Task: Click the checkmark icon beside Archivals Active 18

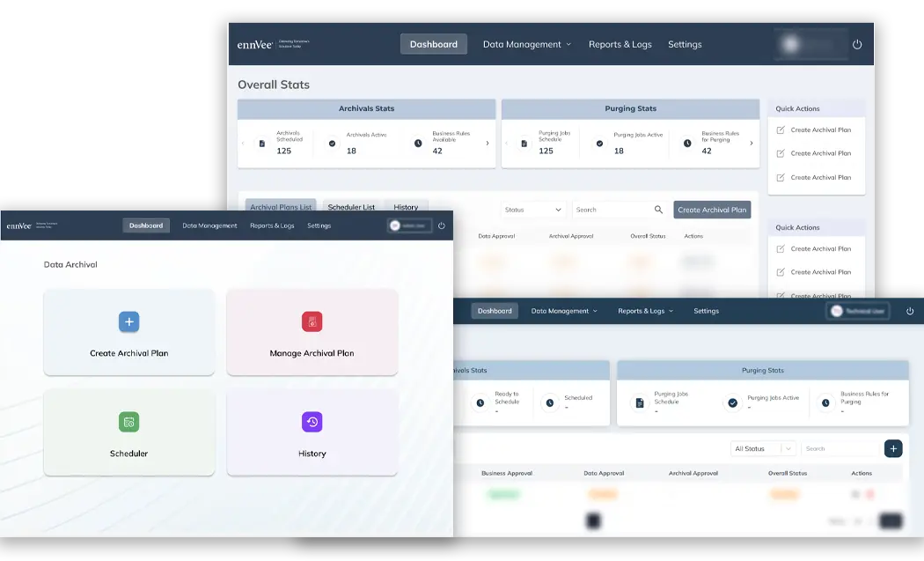Action: pos(332,143)
